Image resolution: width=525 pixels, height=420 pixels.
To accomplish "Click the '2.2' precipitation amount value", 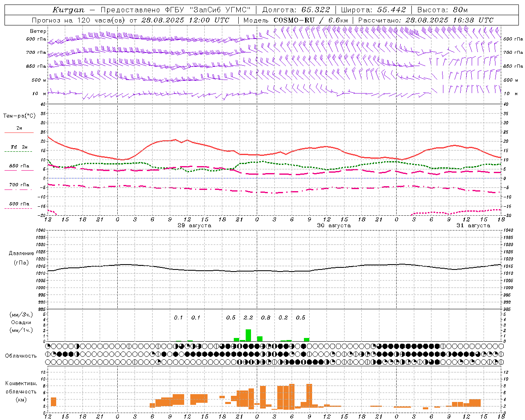I will [248, 317].
